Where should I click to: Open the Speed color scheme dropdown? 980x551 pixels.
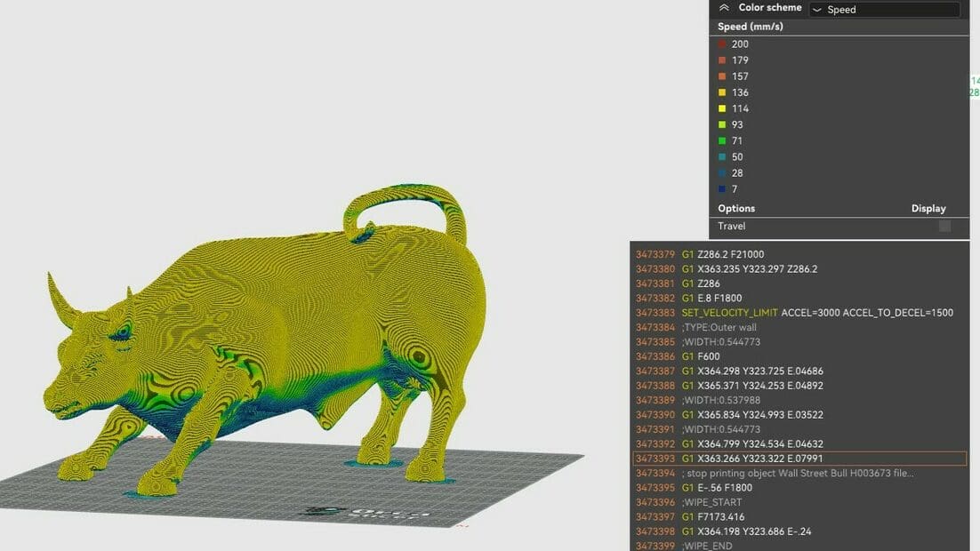point(884,10)
